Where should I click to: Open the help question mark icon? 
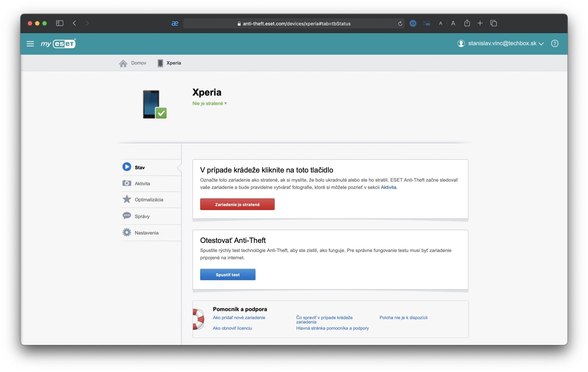coord(554,43)
